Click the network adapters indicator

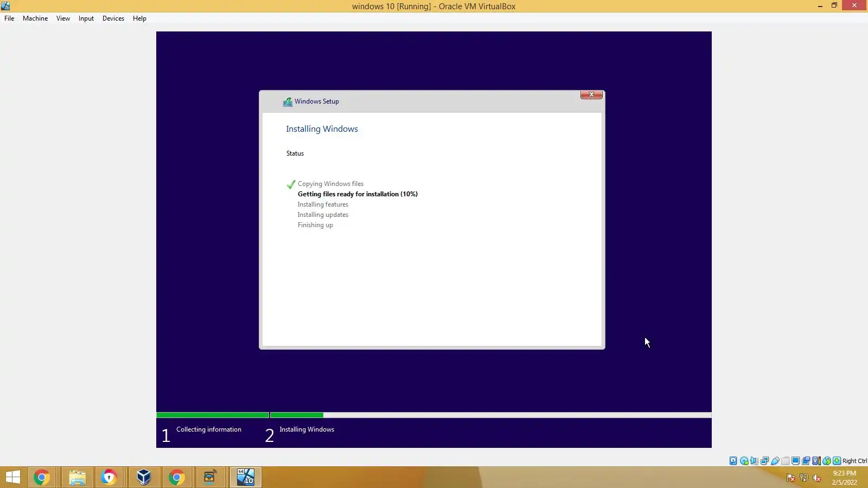(764, 461)
